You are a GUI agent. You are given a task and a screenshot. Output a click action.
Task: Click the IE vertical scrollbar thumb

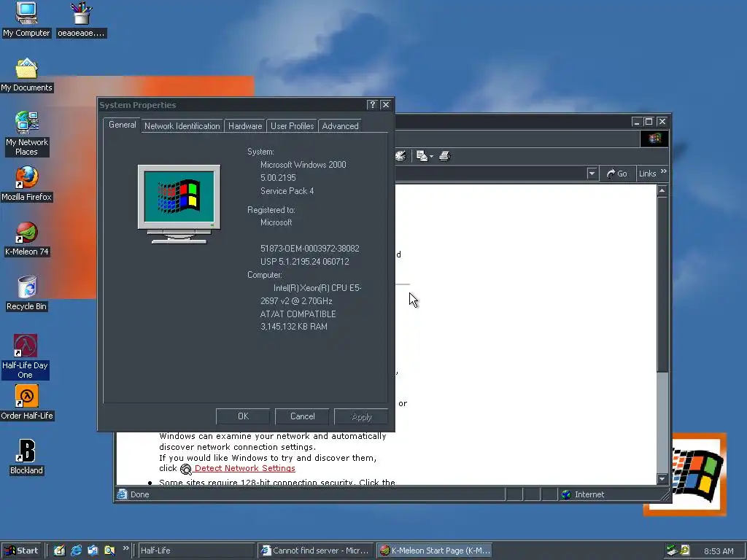point(662,285)
